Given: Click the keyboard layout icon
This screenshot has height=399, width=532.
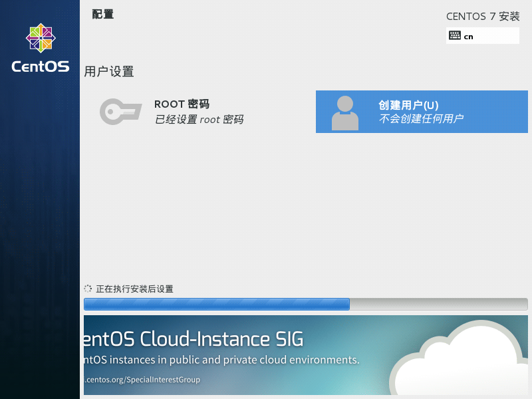Looking at the screenshot, I should 455,36.
